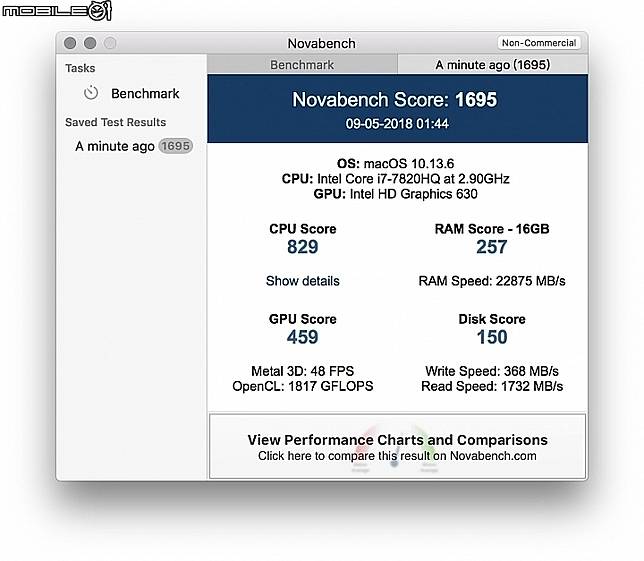
Task: Click the RAM Score - 16GB label
Action: click(492, 229)
